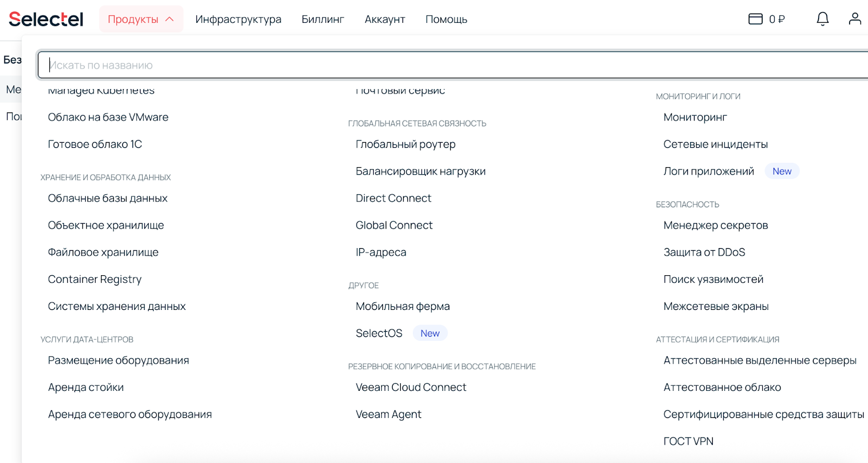Open Аттестованное облако
868x463 pixels.
tap(722, 388)
